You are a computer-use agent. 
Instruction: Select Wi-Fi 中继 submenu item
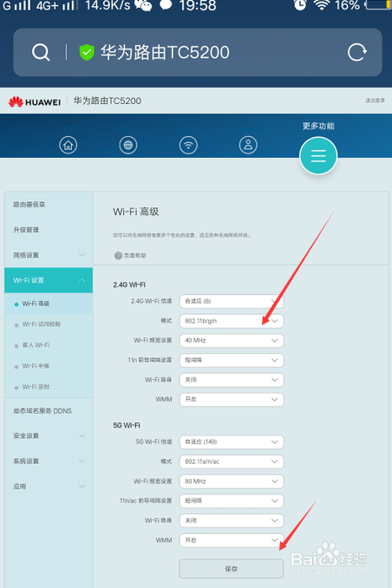[x=49, y=366]
